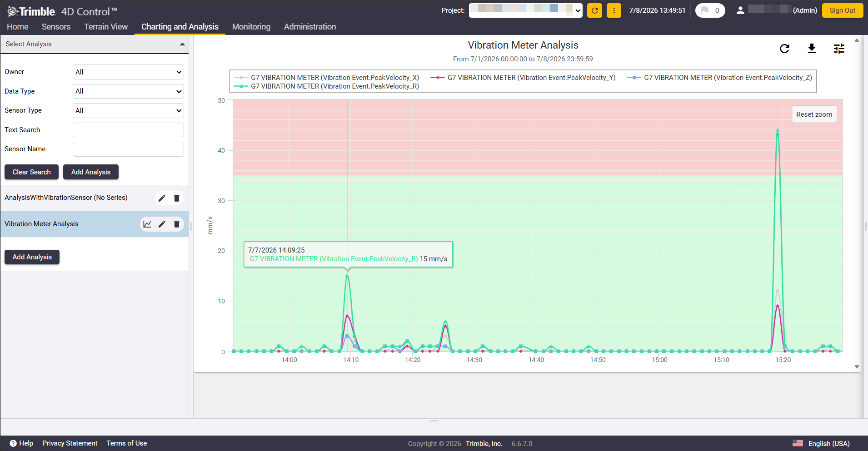Toggle PeakVelocity_X series in legend
Screen dimensions: 868x451
(326, 78)
